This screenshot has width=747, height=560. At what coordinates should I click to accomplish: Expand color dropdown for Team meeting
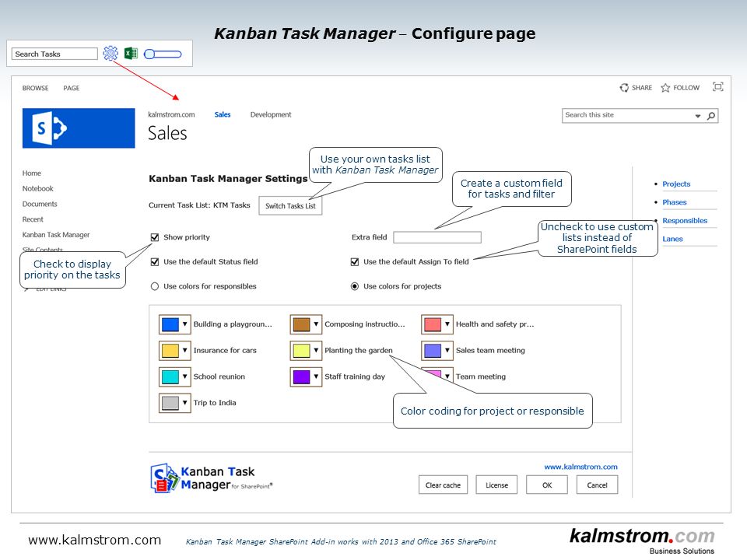tap(447, 376)
